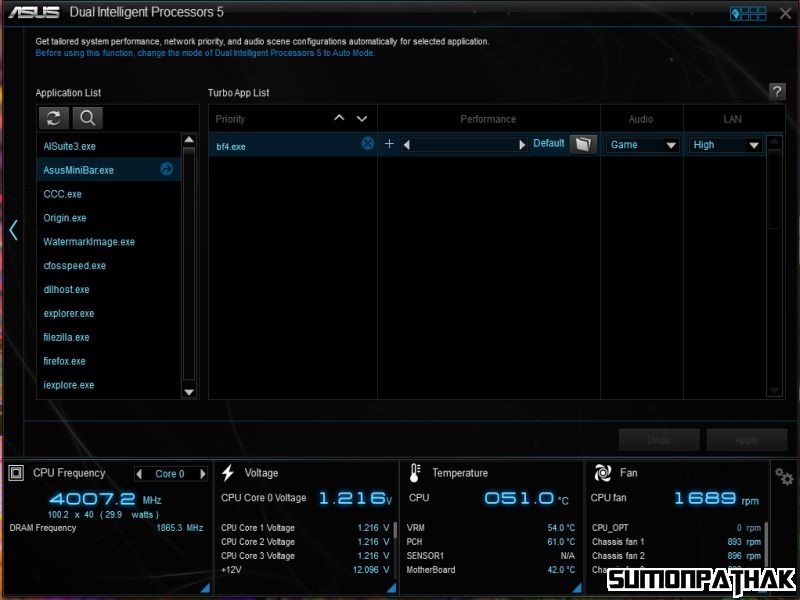Remove bf4.exe from the Turbo App List
The width and height of the screenshot is (800, 600).
(x=367, y=144)
